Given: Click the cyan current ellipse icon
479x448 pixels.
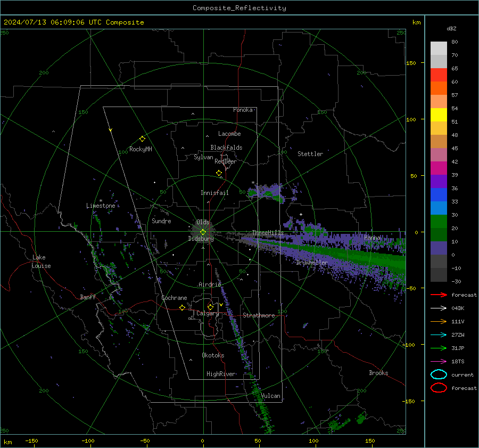Looking at the screenshot, I should 439,374.
